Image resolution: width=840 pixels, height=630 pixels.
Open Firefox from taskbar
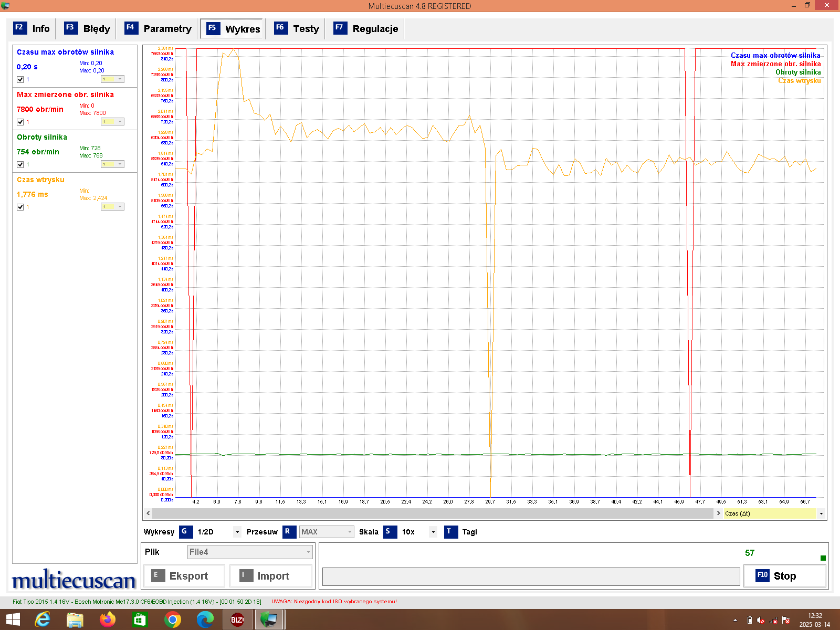coord(108,619)
